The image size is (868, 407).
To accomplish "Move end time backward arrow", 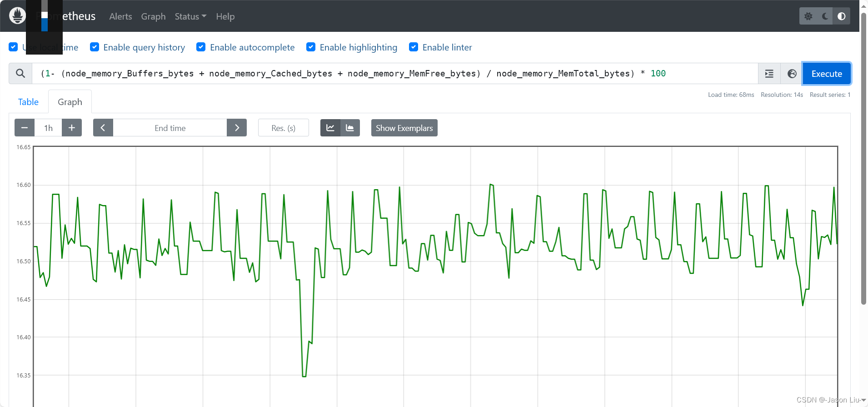I will pos(103,128).
